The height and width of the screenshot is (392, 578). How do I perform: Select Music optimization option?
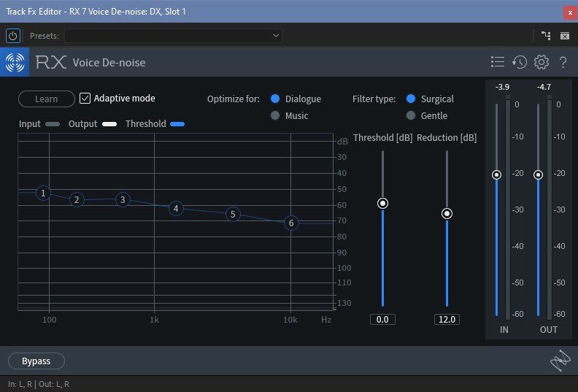[x=275, y=115]
